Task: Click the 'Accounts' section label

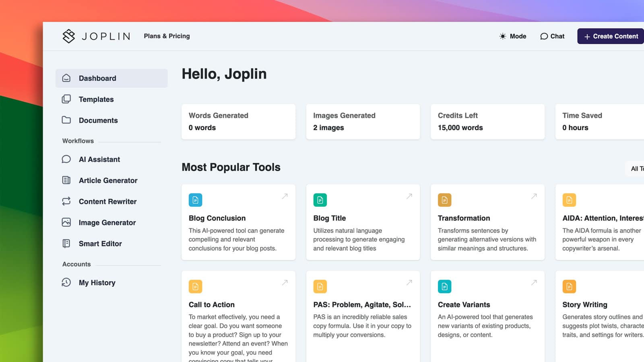Action: [76, 264]
